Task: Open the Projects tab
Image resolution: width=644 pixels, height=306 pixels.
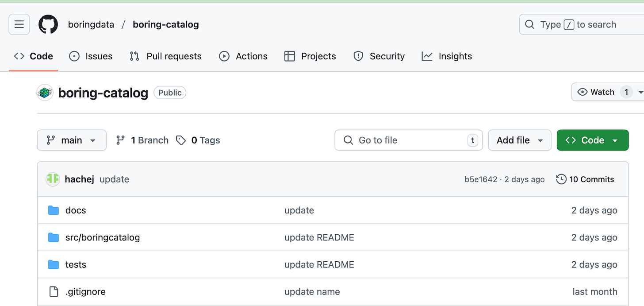Action: coord(310,56)
